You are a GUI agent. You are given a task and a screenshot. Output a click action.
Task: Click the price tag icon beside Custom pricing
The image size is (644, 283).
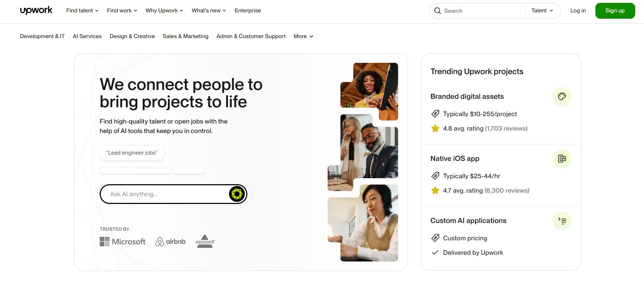click(435, 238)
